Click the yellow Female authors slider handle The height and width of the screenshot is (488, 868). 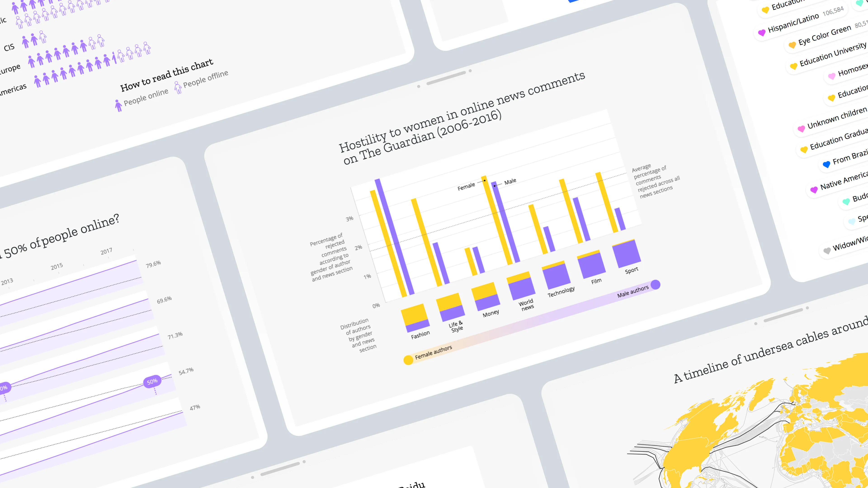coord(408,360)
